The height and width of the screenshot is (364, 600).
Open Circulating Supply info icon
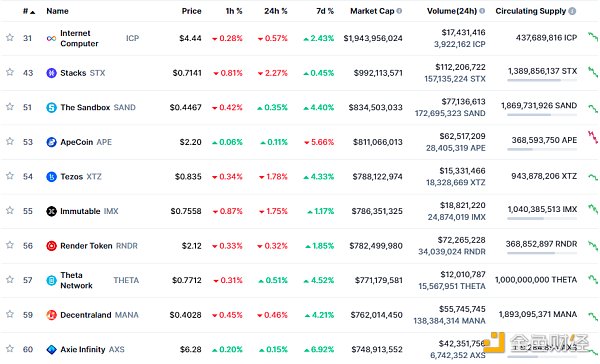[x=572, y=11]
